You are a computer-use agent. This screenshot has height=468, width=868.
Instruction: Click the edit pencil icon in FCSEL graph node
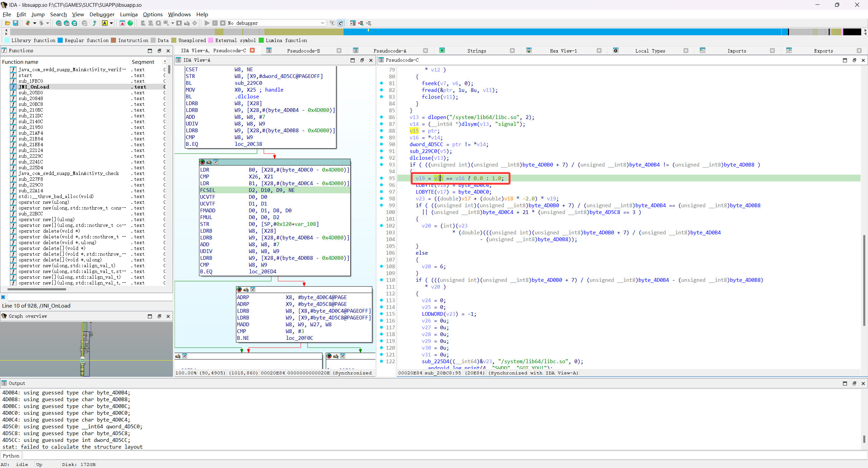[209, 162]
